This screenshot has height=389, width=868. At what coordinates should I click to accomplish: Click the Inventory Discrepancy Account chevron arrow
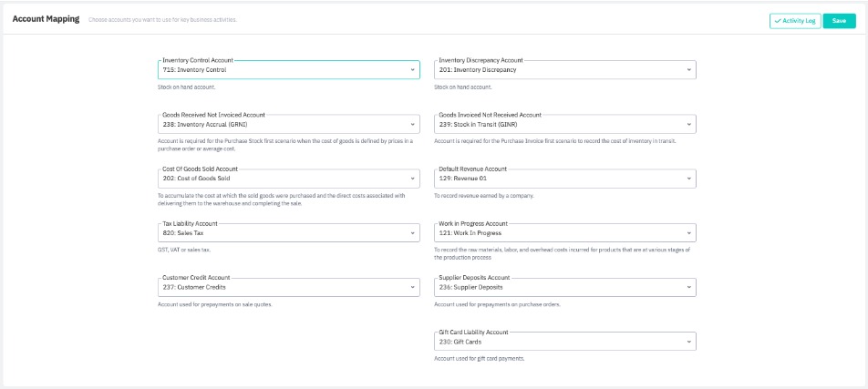click(x=687, y=70)
